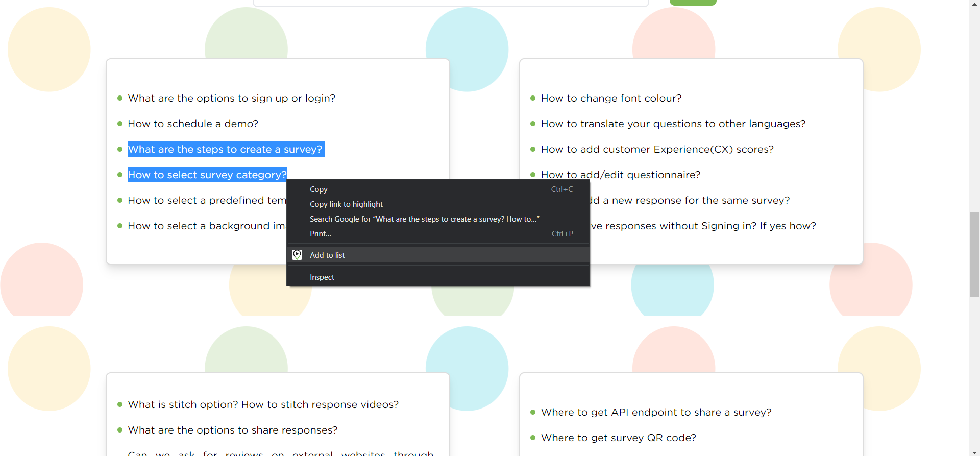This screenshot has width=980, height=456.
Task: Click 'How to add customer Experience(CX) scores?'
Action: (657, 149)
